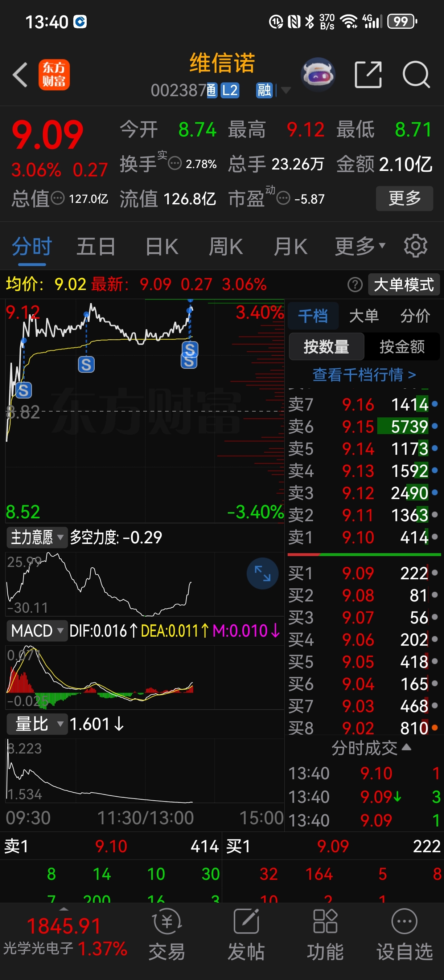Screen dimensions: 444x980
Task: Tap the info icon next to 市盈
Action: tap(283, 198)
